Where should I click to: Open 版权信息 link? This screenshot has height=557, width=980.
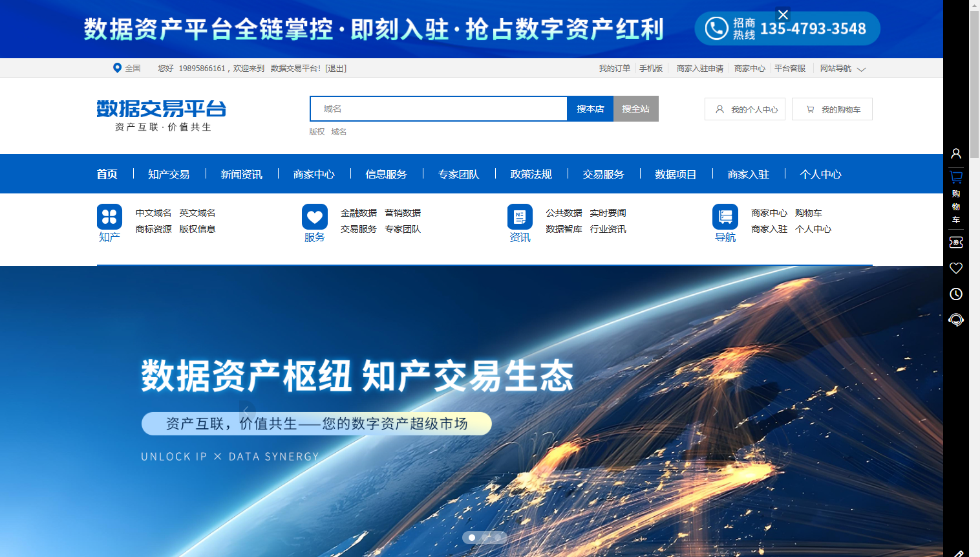(197, 229)
